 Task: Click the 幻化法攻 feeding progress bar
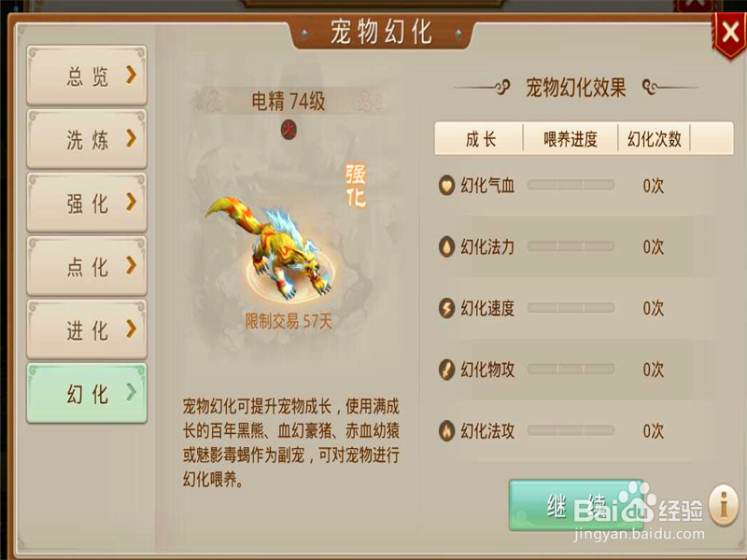coord(571,431)
